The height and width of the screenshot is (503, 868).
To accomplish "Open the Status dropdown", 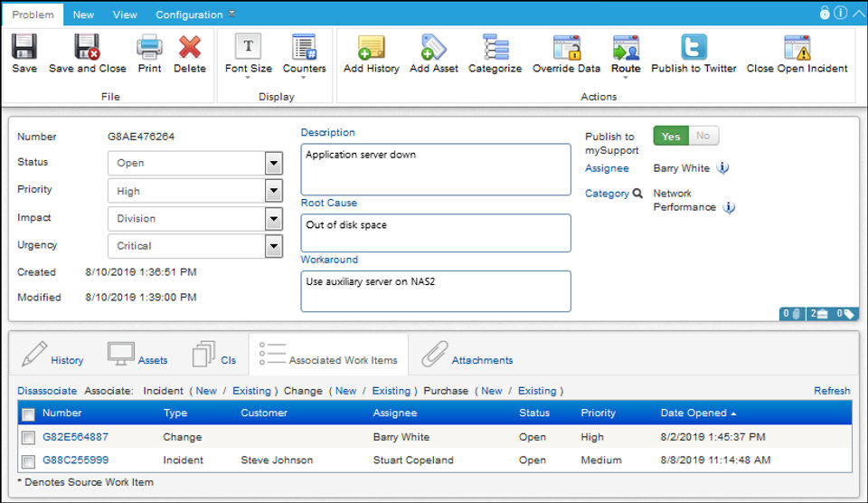I will click(x=273, y=164).
